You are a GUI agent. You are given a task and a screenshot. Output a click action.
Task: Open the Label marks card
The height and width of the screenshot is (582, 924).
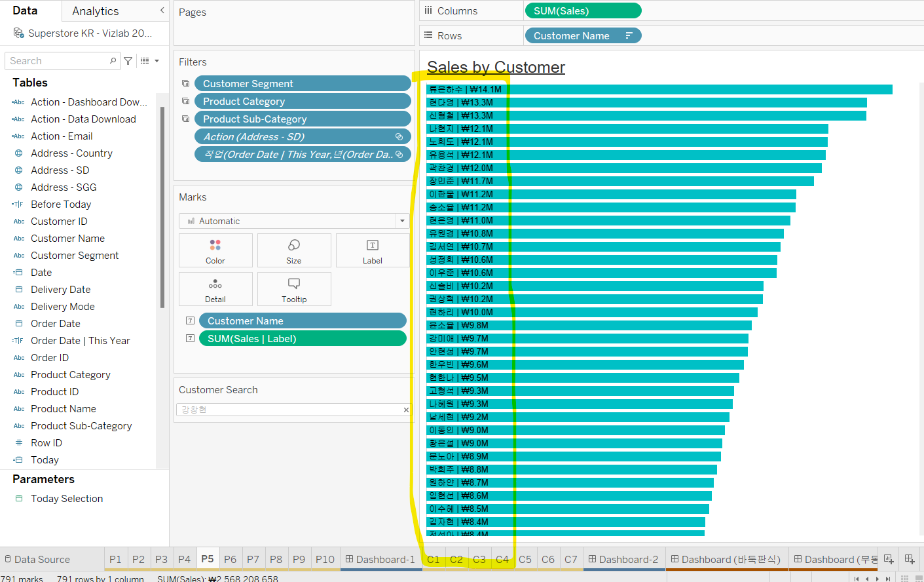(x=373, y=250)
